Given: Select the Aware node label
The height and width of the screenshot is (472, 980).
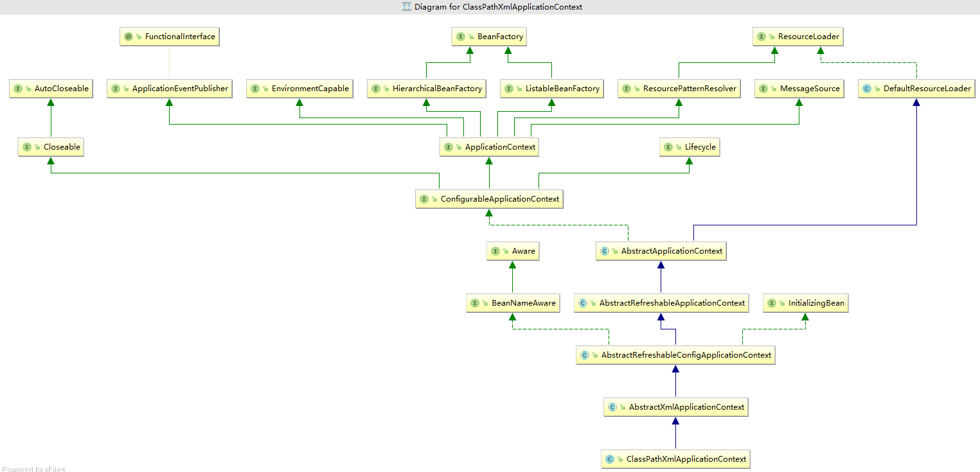Looking at the screenshot, I should pyautogui.click(x=523, y=251).
